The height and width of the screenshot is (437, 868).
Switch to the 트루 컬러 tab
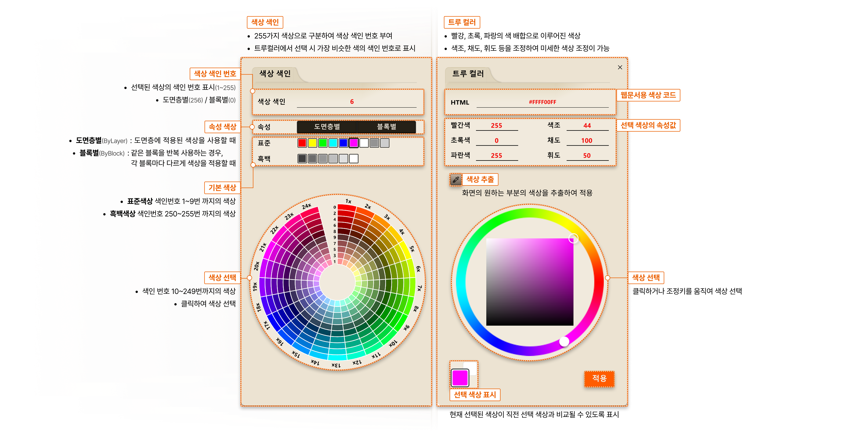(468, 74)
